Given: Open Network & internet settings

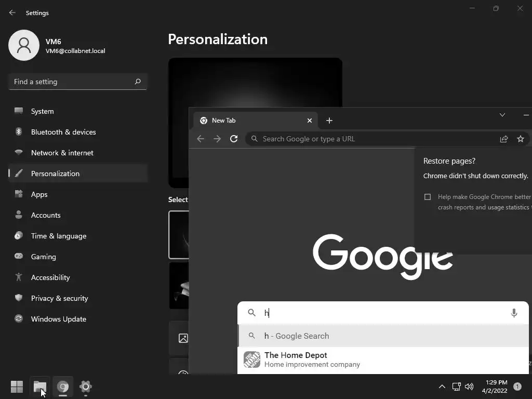Looking at the screenshot, I should [x=78, y=153].
